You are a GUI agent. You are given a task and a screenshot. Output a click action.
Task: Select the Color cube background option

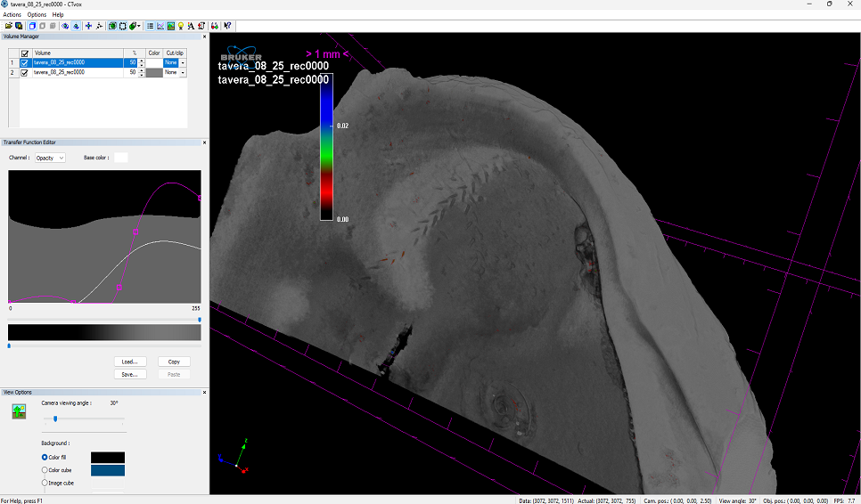pyautogui.click(x=45, y=469)
